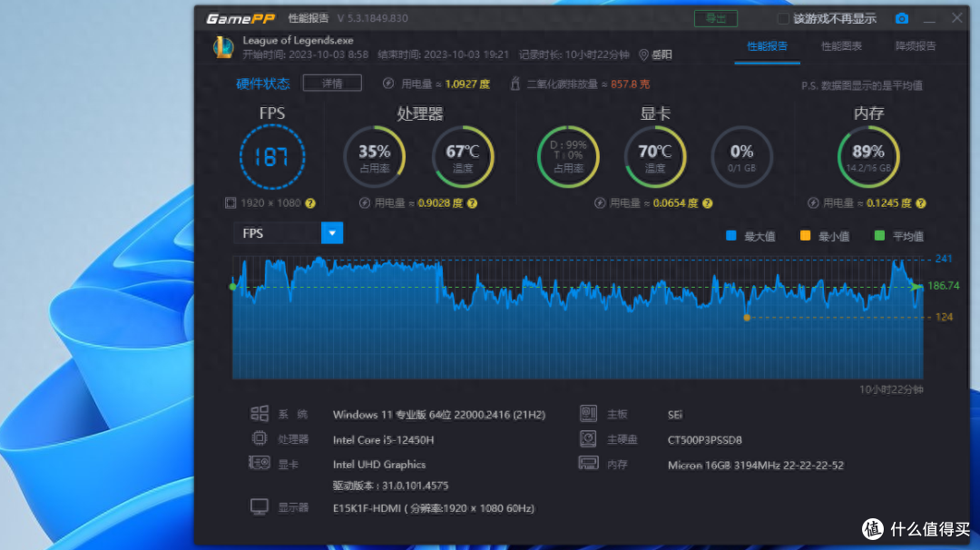Click the 详情 details button

(x=332, y=83)
